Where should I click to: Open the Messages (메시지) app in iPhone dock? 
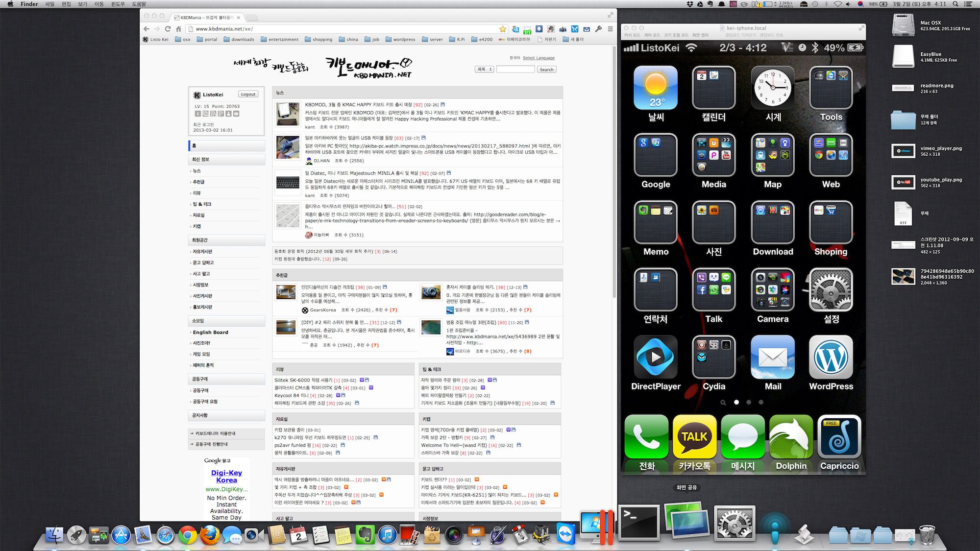[x=743, y=437]
